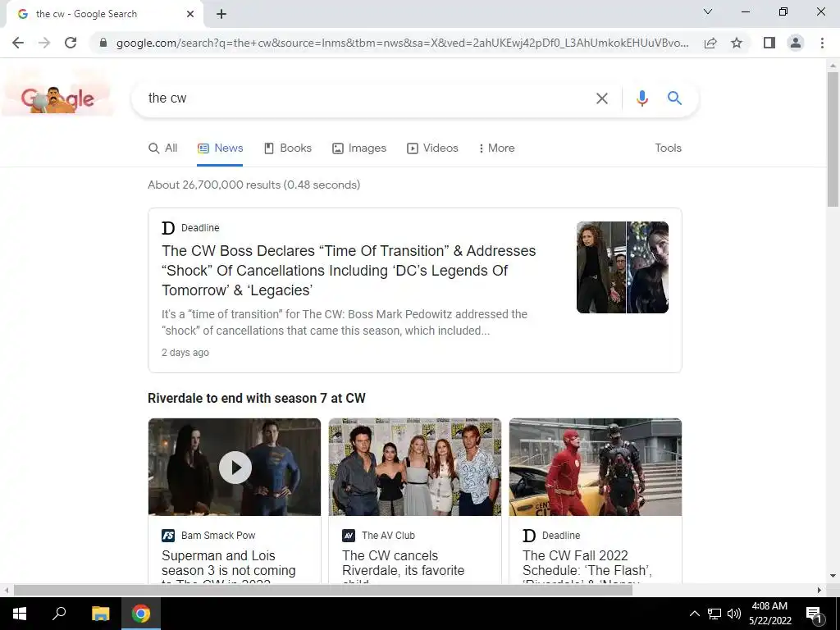This screenshot has height=630, width=840.
Task: Click the scroll down arrow
Action: [833, 577]
